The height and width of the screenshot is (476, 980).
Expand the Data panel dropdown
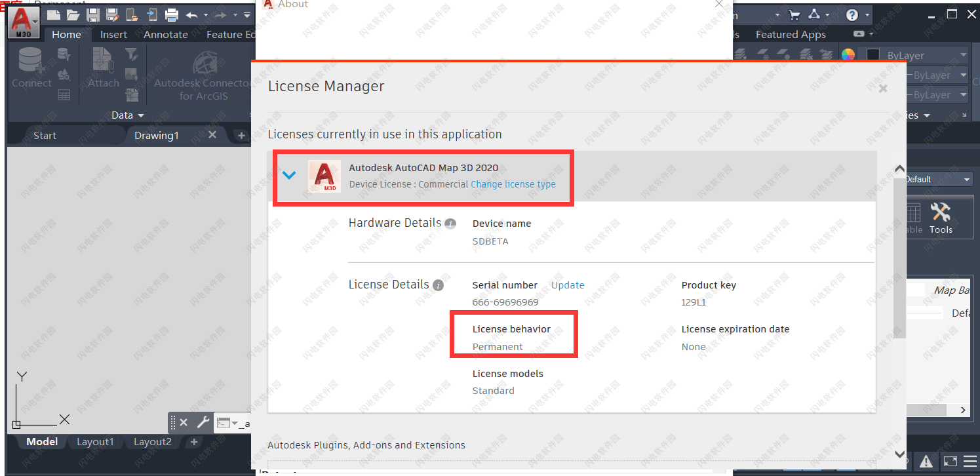pyautogui.click(x=127, y=115)
